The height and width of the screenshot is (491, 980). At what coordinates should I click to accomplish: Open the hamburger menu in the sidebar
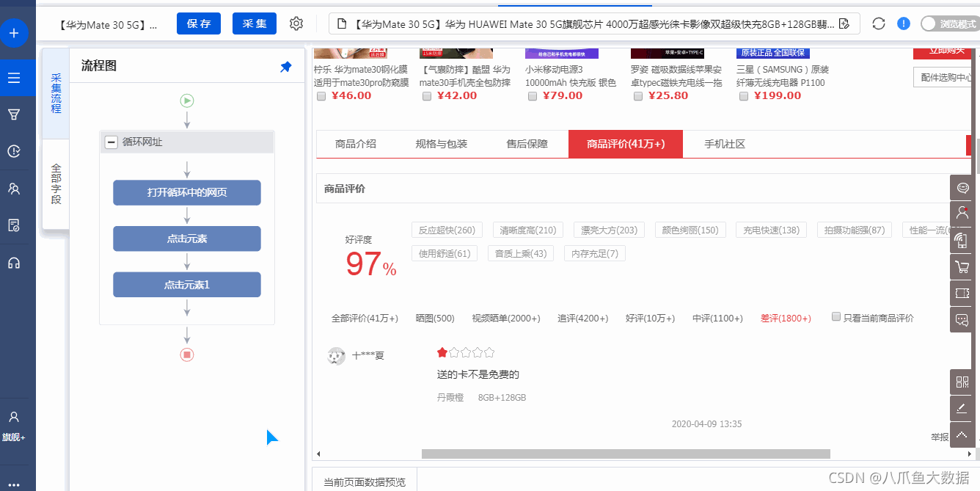[x=14, y=78]
